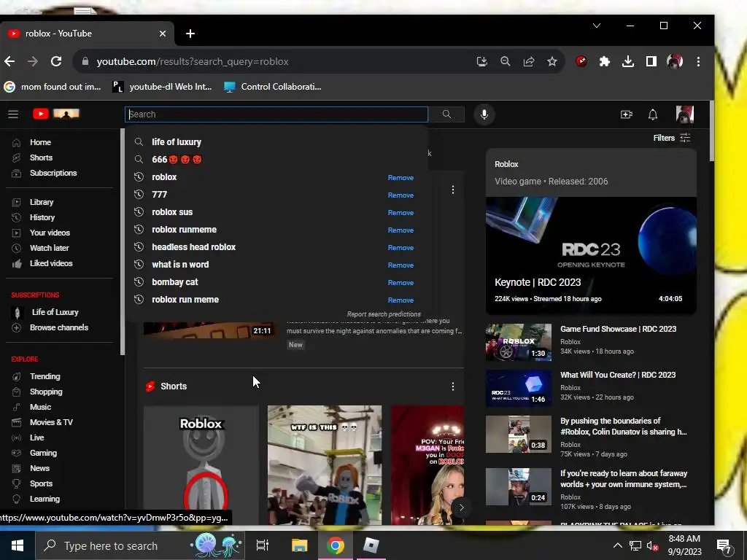Open Chrome downloads icon
747x560 pixels.
[628, 61]
